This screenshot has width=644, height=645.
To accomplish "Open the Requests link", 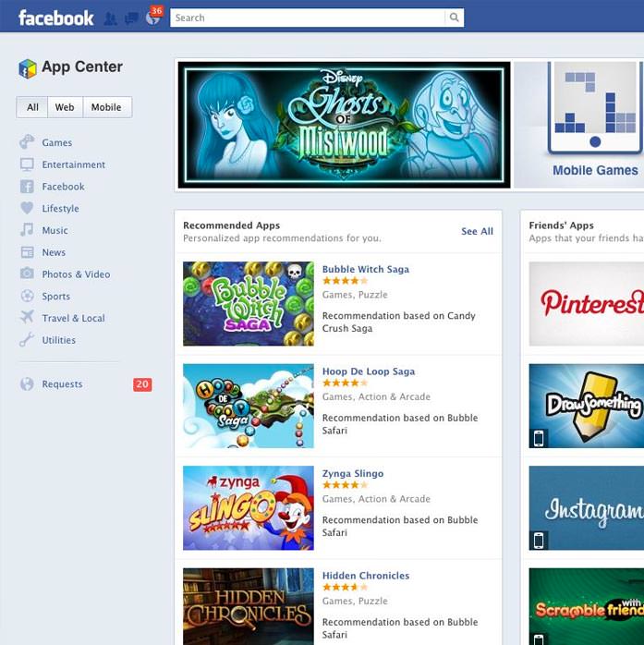I will [62, 384].
